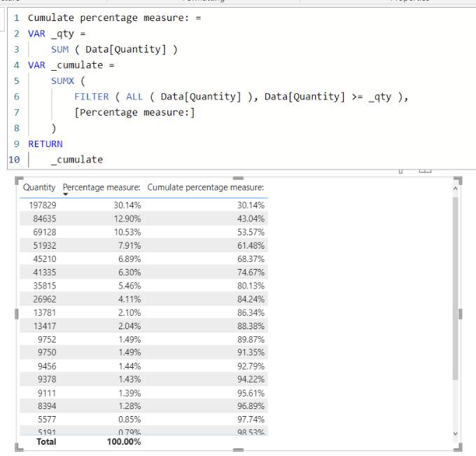Select quantity cell 41335

click(x=45, y=272)
